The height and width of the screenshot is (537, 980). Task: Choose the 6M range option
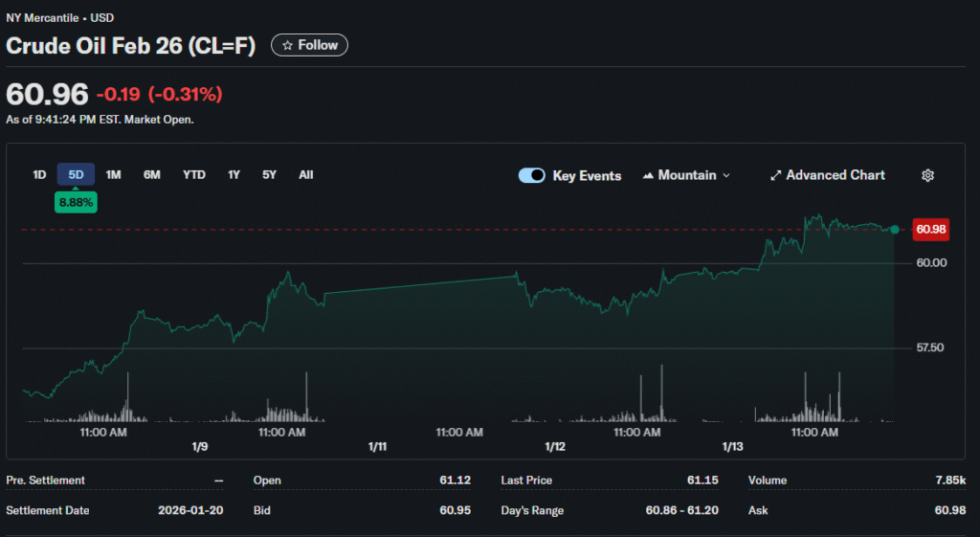[x=151, y=175]
